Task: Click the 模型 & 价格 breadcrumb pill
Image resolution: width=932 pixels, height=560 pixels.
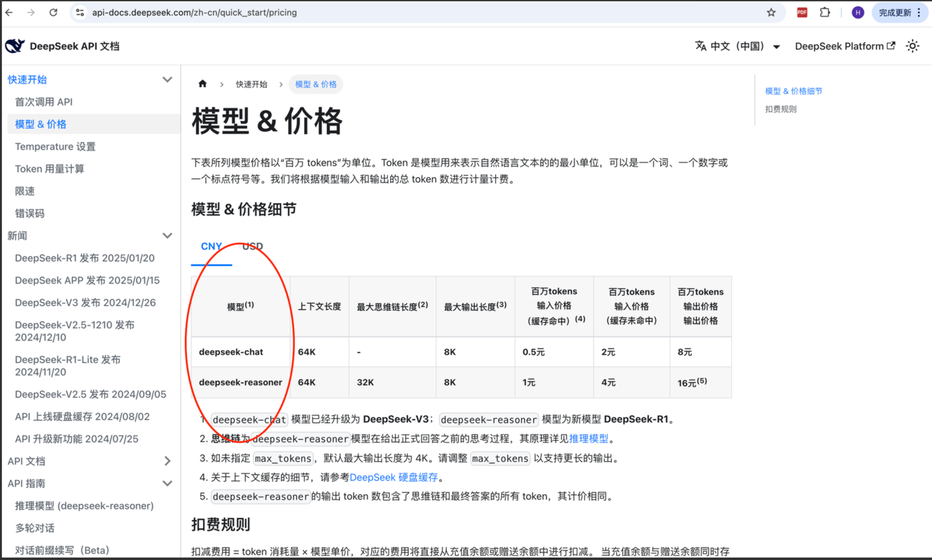Action: (316, 84)
